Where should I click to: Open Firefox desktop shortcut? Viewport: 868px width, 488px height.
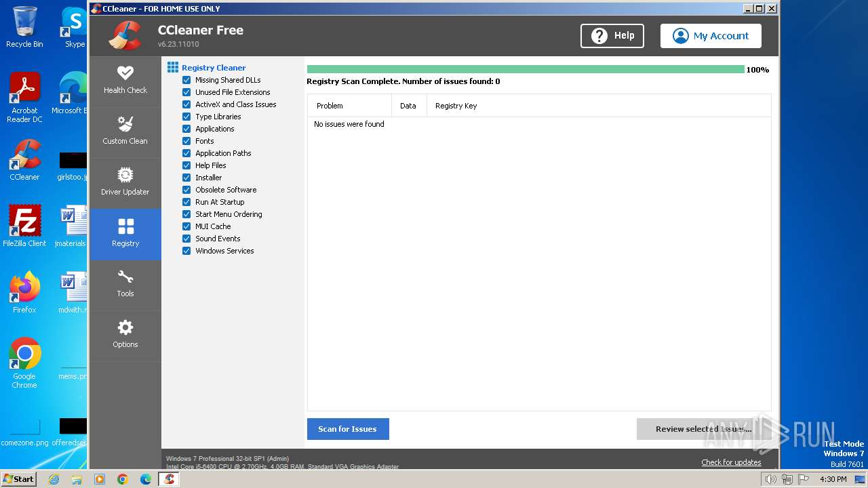[24, 293]
